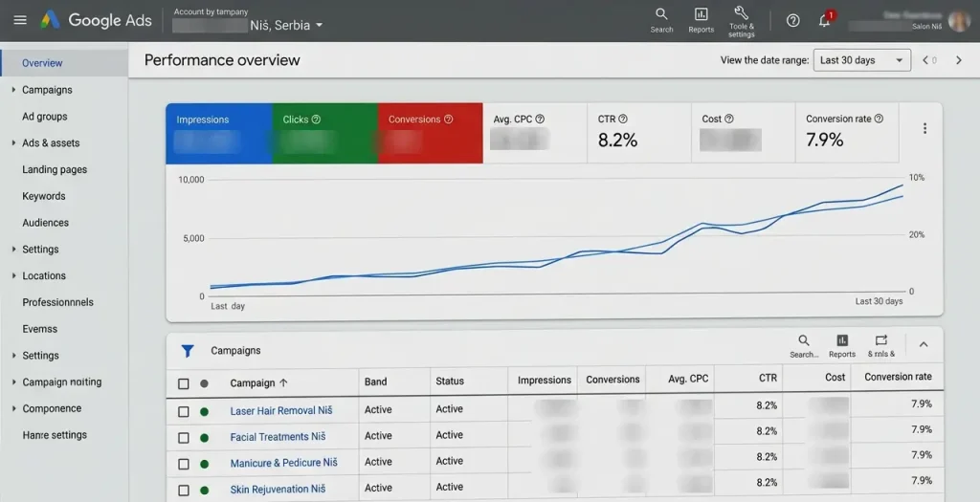Screen dimensions: 980x502
Task: Expand Locations in the sidebar
Action: pos(13,275)
